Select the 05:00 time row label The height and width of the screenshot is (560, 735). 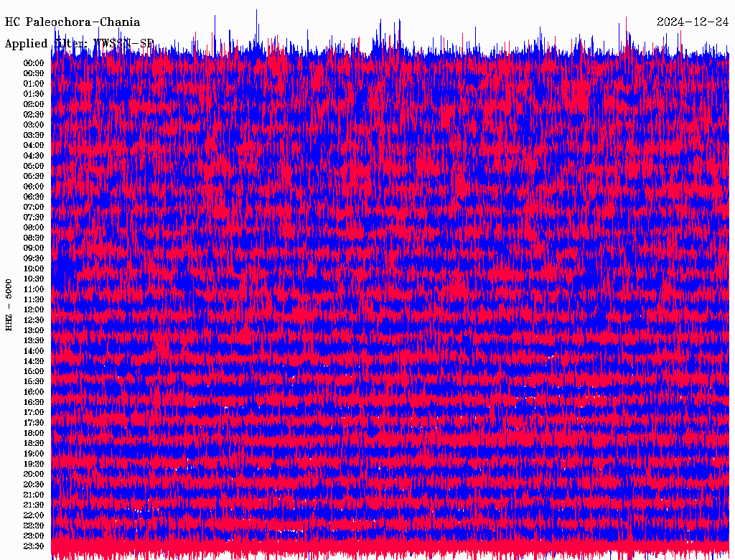34,166
